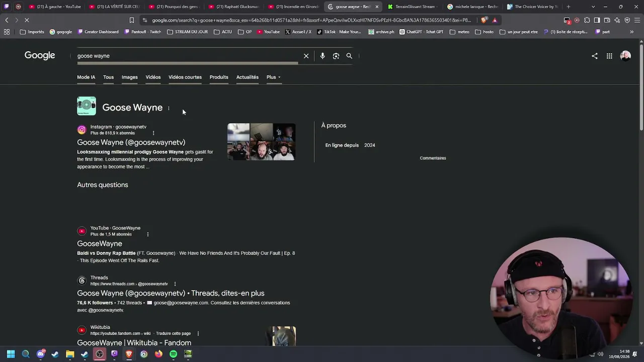Open the tab search dropdown arrow

[593, 7]
